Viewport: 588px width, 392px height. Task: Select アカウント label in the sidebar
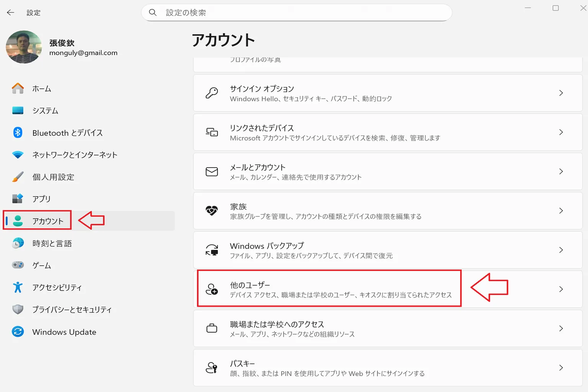tap(48, 221)
